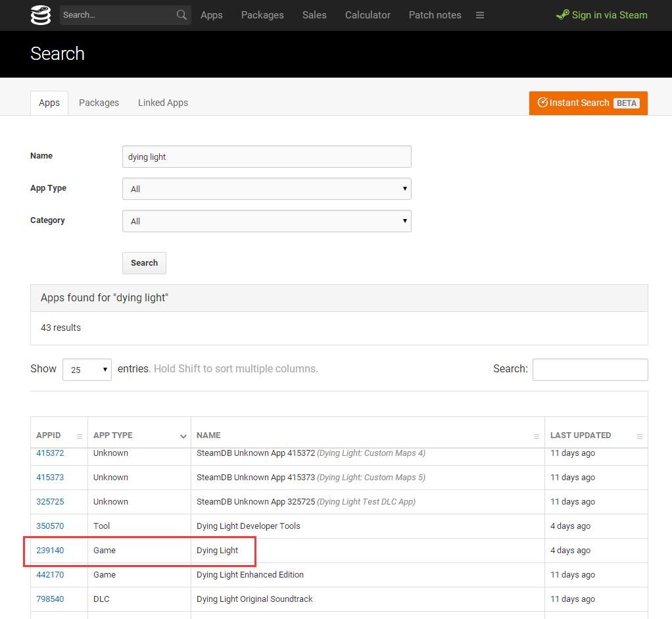
Task: Open Calculator in top navigation
Action: tap(368, 15)
